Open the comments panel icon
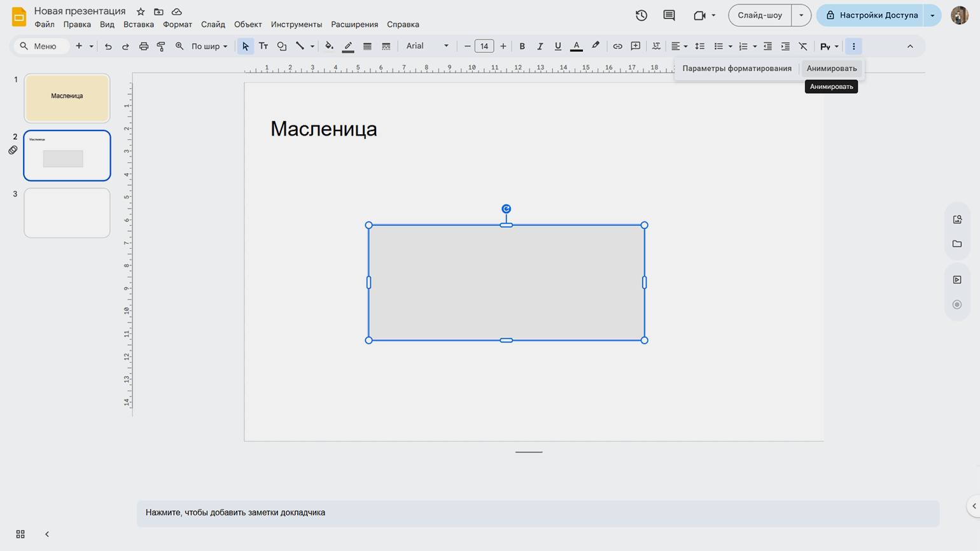Image resolution: width=980 pixels, height=551 pixels. 669,15
